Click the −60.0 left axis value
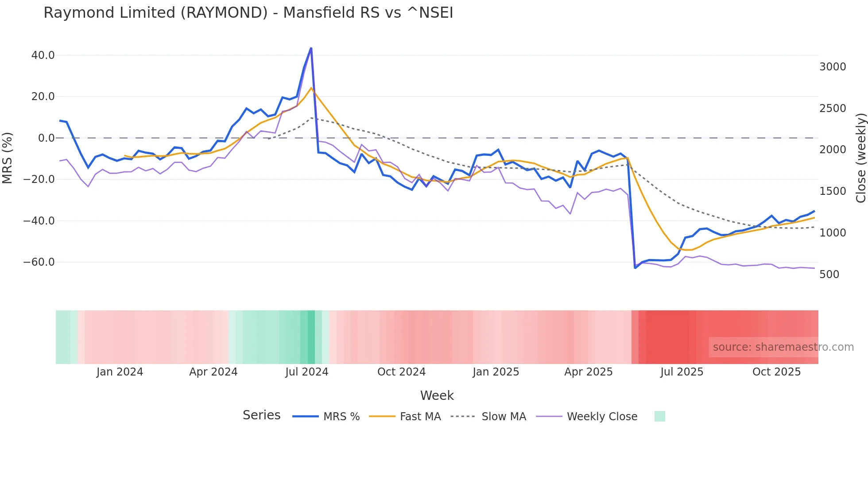 coord(39,262)
